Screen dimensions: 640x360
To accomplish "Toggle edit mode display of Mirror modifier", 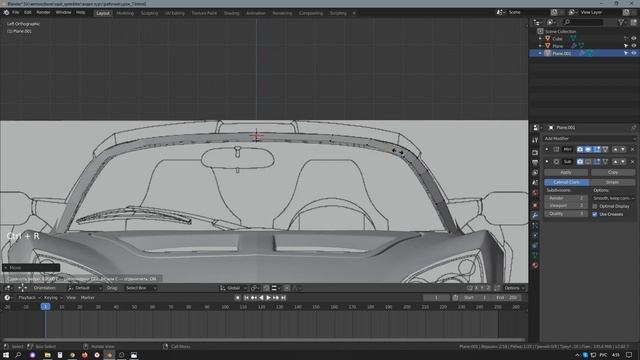I will [597, 149].
